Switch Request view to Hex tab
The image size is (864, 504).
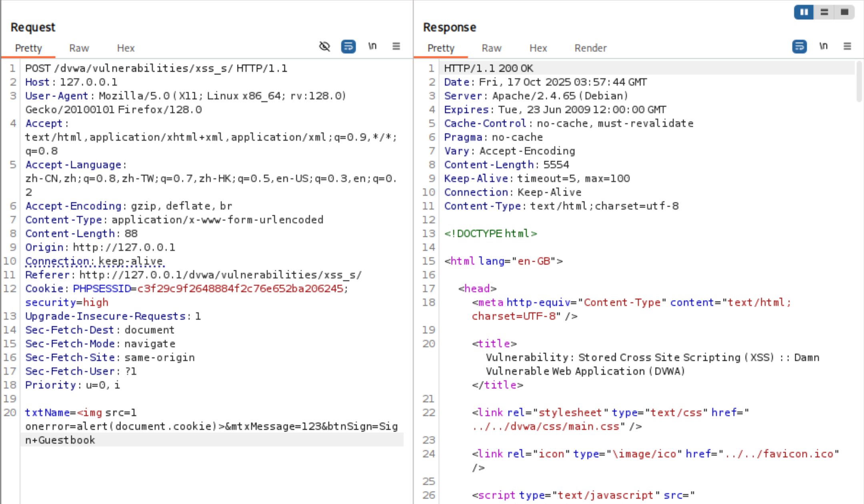tap(126, 48)
